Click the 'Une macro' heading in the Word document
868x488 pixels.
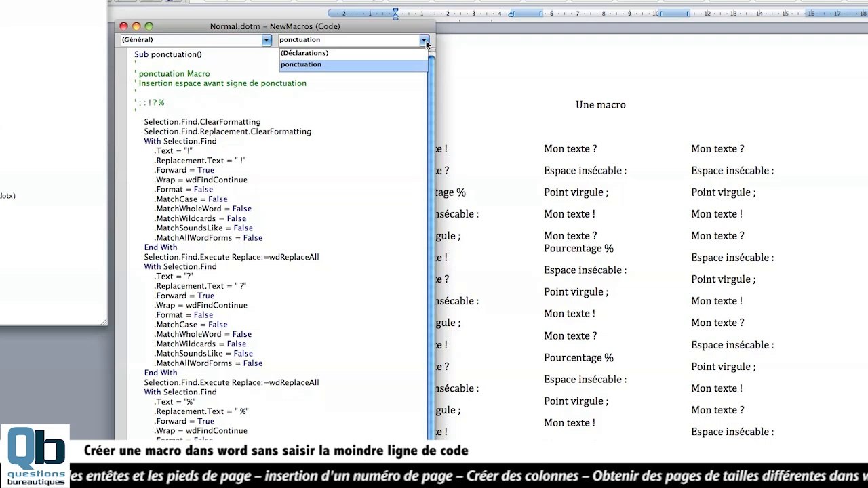(x=601, y=105)
